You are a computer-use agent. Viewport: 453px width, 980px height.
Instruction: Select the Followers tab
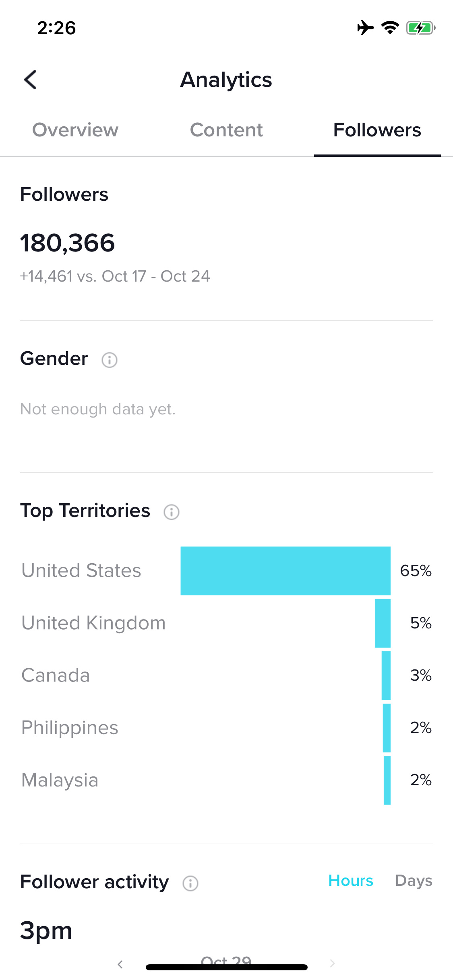click(377, 130)
